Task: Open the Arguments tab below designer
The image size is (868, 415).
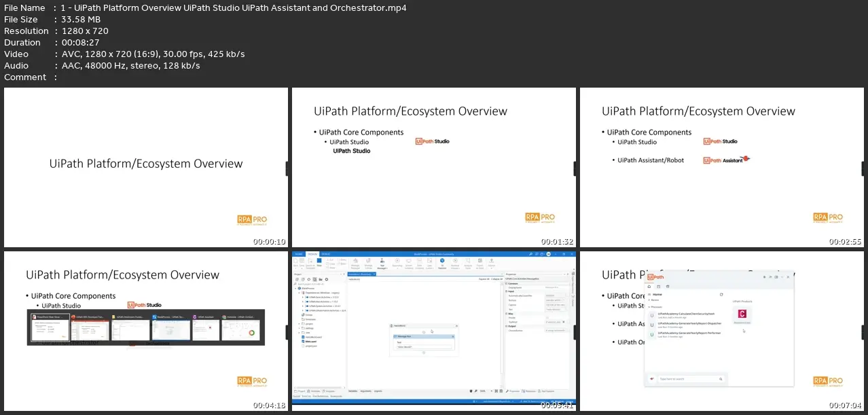Action: click(365, 391)
